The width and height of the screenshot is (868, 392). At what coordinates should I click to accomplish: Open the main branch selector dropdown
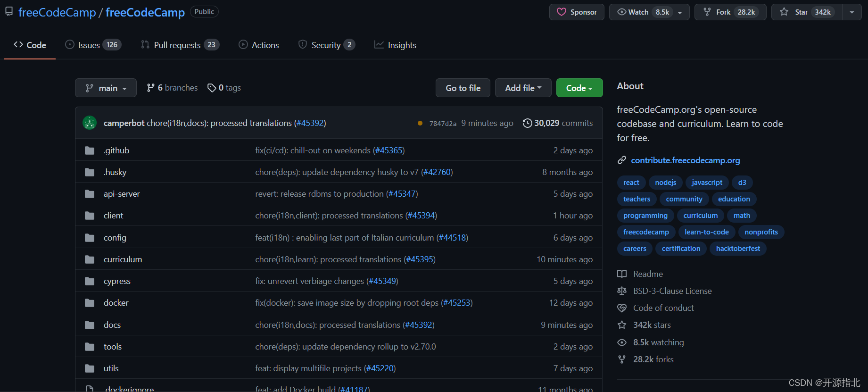click(106, 88)
